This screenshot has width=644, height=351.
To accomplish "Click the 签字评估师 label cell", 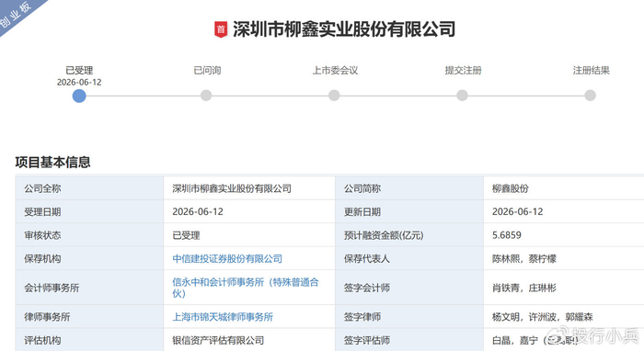I will point(409,340).
